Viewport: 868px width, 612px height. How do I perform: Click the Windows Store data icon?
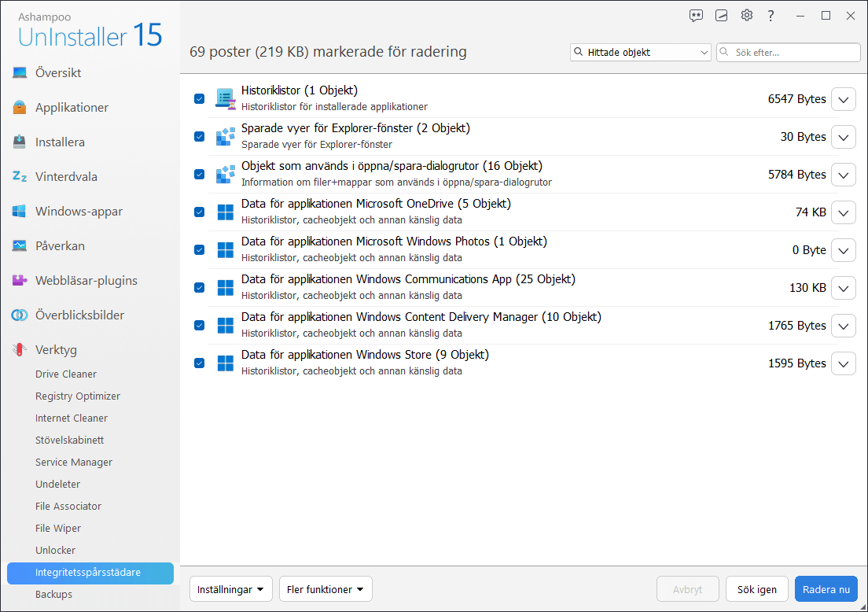coord(226,363)
